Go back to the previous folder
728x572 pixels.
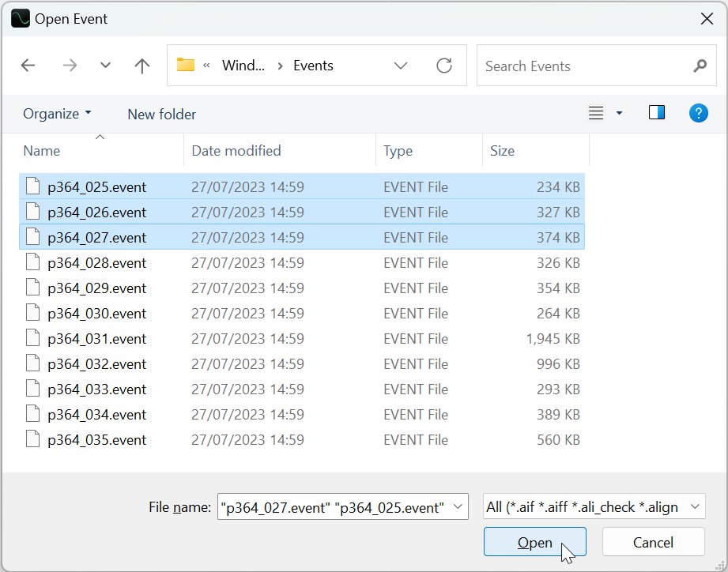(28, 66)
